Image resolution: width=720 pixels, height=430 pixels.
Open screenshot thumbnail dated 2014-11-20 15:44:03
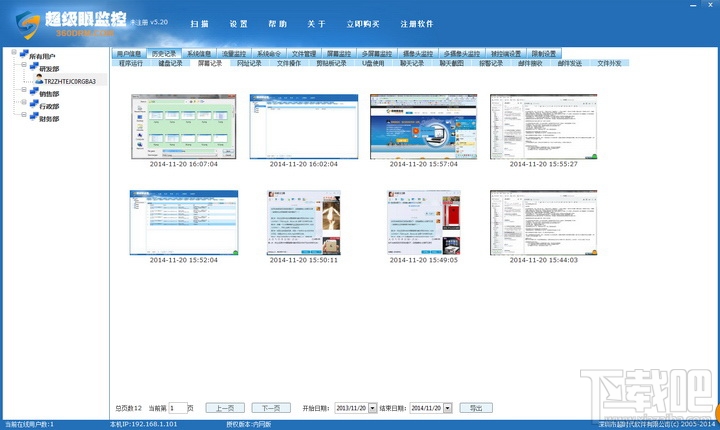[x=544, y=223]
